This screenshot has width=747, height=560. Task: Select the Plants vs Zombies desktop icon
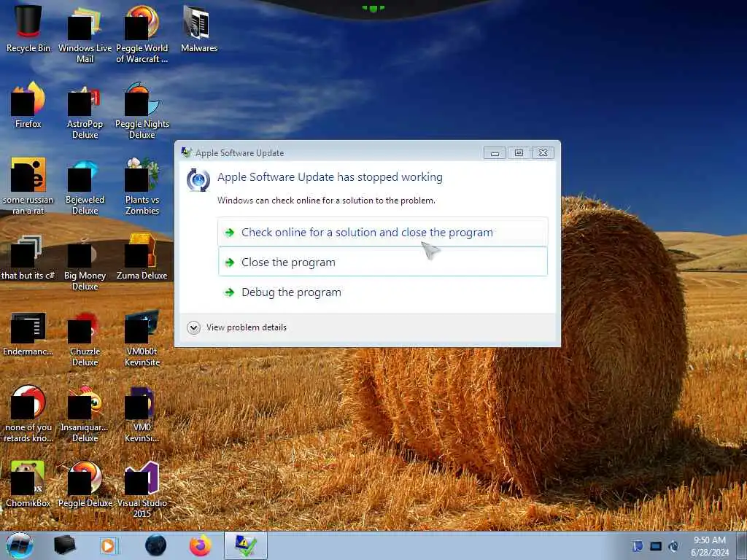pos(142,186)
